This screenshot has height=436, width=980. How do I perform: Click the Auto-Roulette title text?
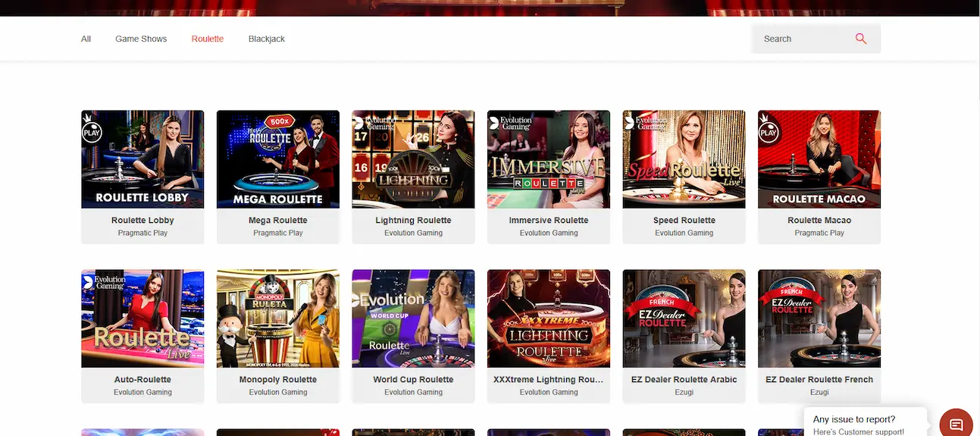[142, 379]
